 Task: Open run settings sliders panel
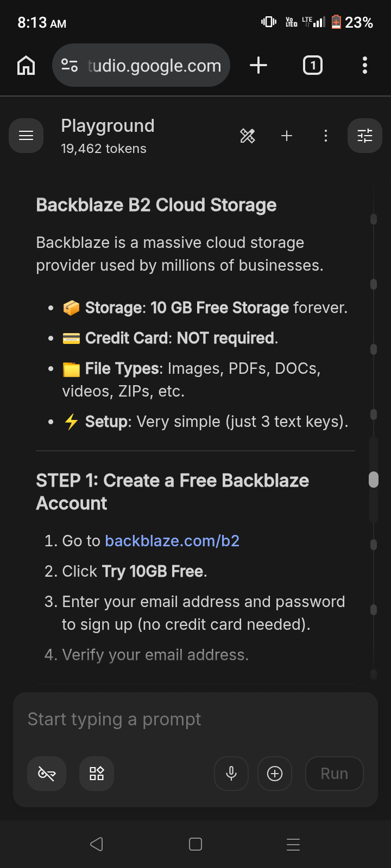[365, 136]
